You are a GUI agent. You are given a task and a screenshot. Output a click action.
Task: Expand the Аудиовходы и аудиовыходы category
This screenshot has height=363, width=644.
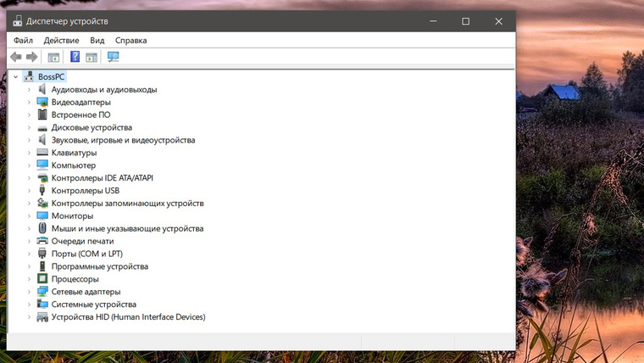pos(29,90)
